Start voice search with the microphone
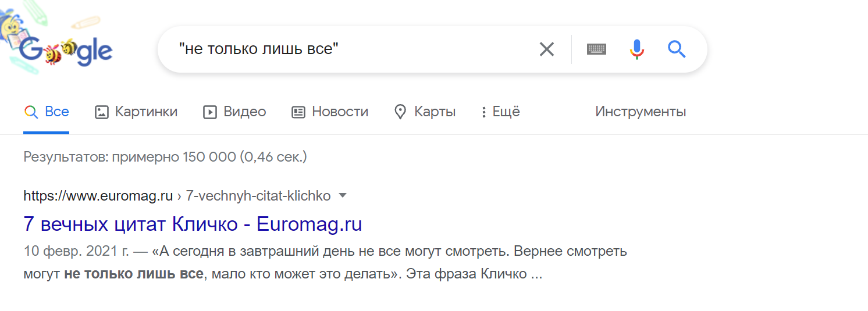The width and height of the screenshot is (868, 311). [x=637, y=49]
